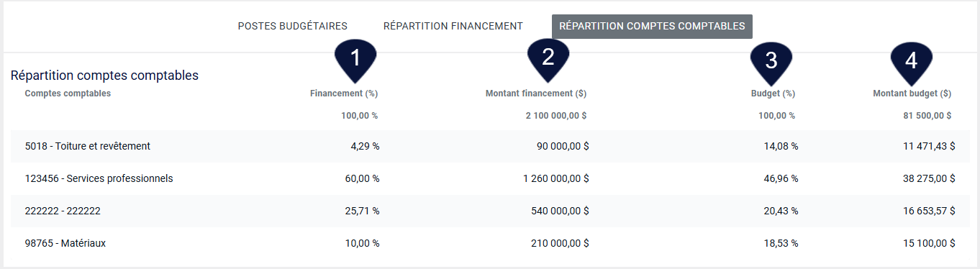
Task: Click the Montant budget ($) column header
Action: [x=912, y=94]
